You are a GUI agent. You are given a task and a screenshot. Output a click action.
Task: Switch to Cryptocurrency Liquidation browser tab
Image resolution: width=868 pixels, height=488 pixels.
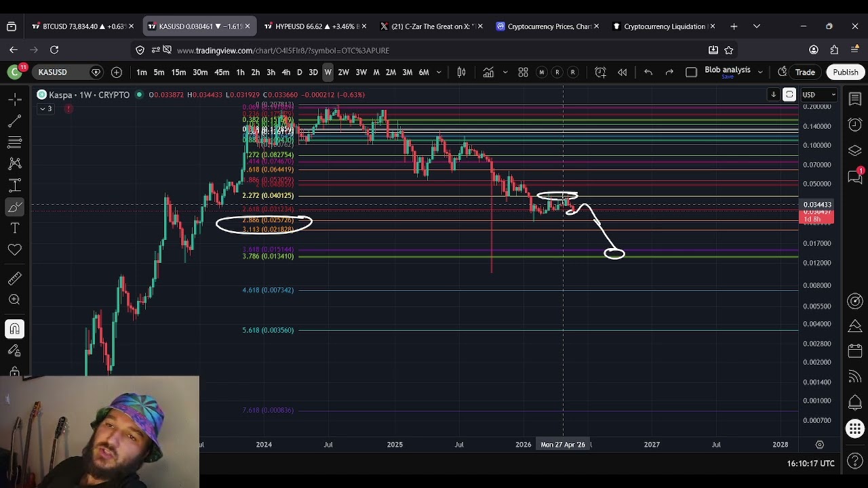click(x=663, y=26)
